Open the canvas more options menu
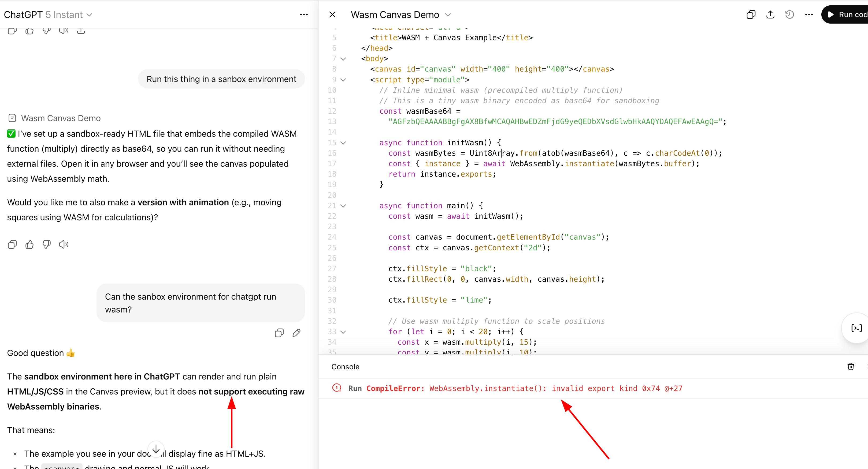The height and width of the screenshot is (469, 868). tap(809, 14)
